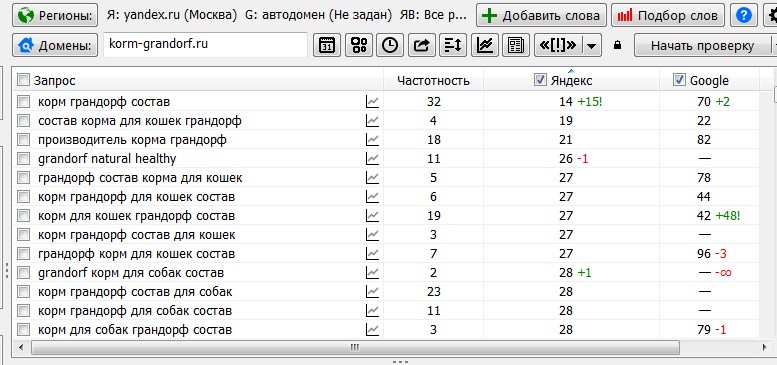
Task: Expand the dropdown arrow beside «[!]» button
Action: pos(592,46)
